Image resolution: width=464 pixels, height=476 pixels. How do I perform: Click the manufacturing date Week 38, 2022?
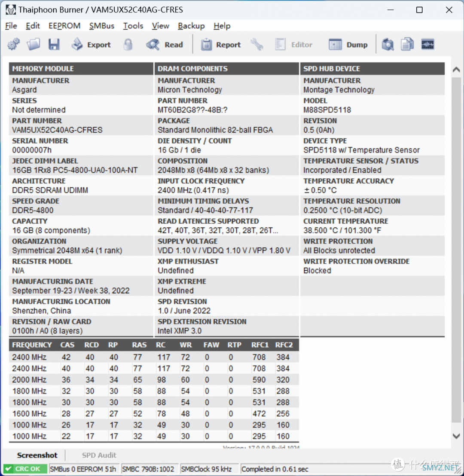tap(71, 290)
